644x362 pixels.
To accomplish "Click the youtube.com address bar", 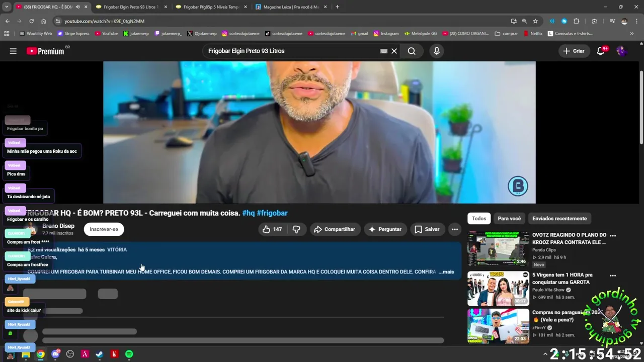I will pos(282,21).
